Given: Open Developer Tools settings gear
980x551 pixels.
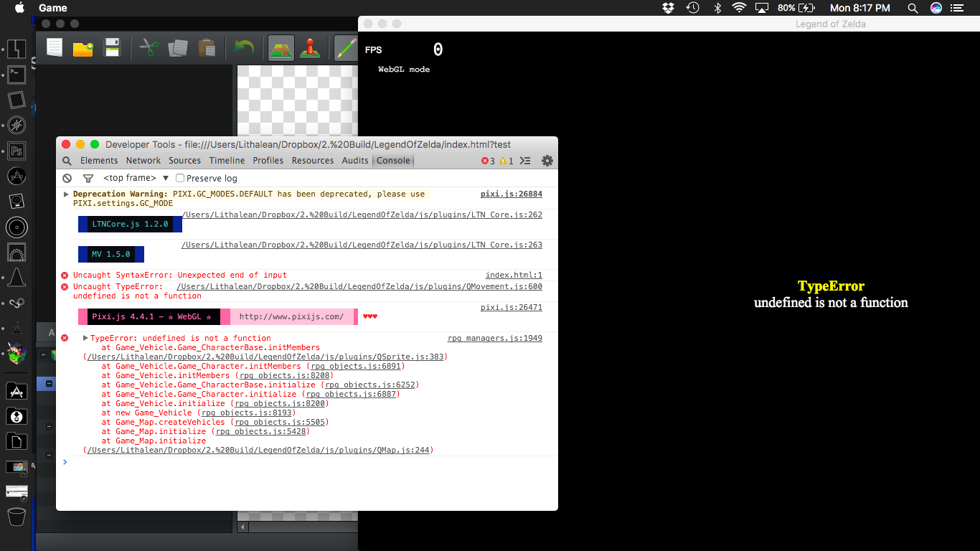Looking at the screenshot, I should click(547, 161).
